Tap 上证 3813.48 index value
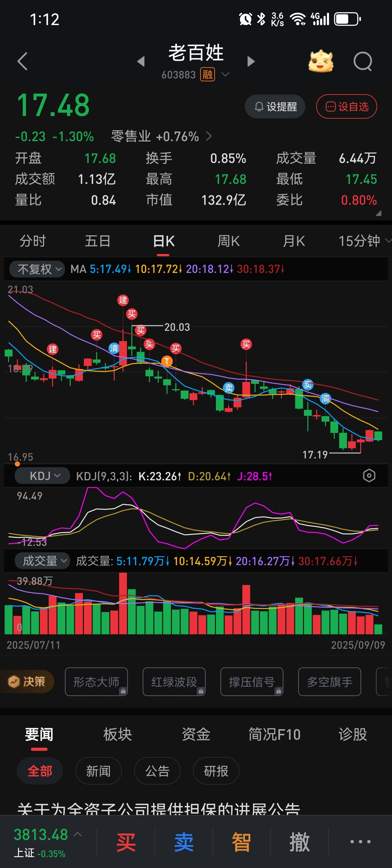 41,834
